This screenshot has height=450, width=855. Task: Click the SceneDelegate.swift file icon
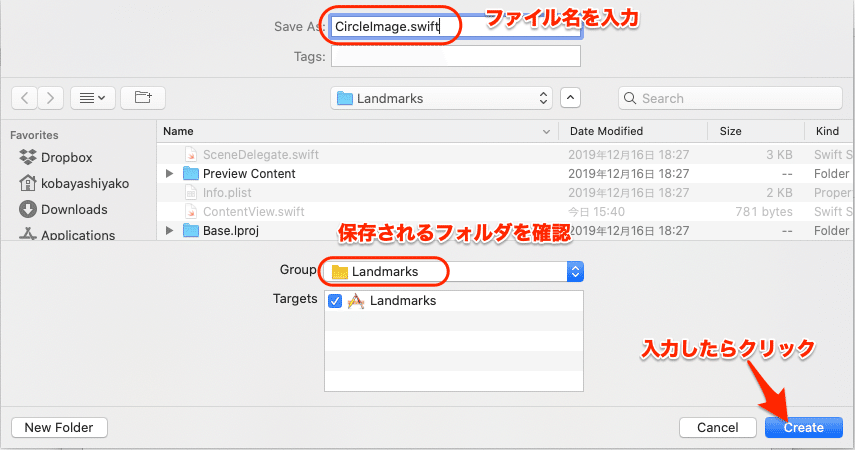coord(191,154)
